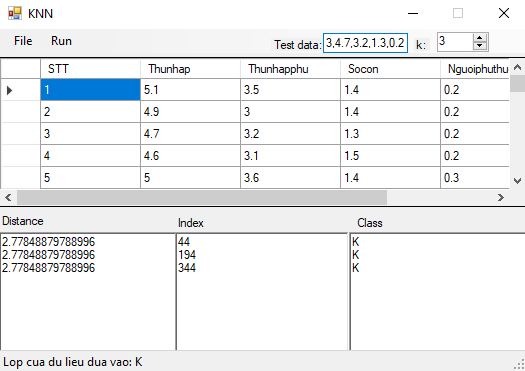Click the Distance label
525x371 pixels.
[23, 221]
